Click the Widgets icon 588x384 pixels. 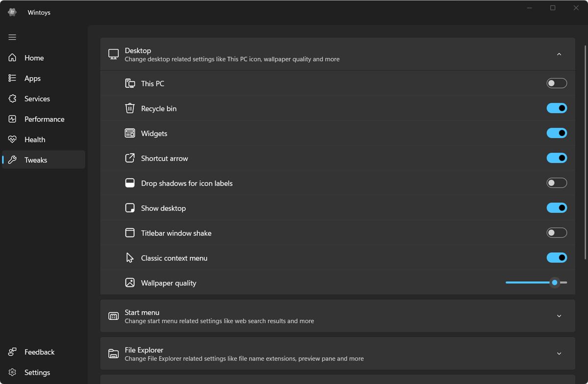tap(130, 133)
